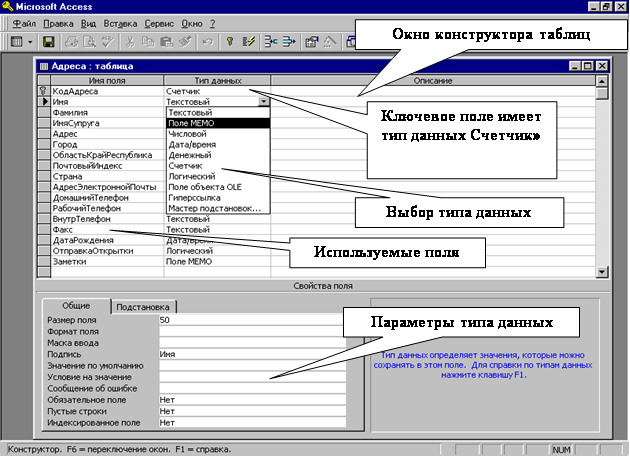This screenshot has width=630, height=456.
Task: Switch to the Подстановка tab
Action: point(142,308)
